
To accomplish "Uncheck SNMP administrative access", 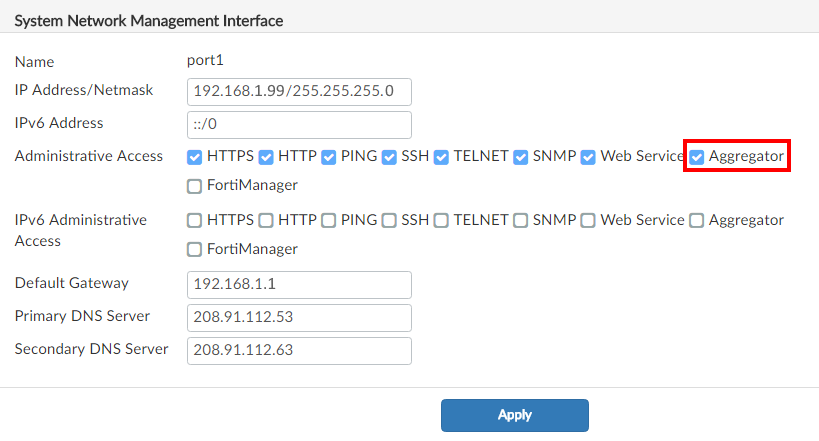I will tap(521, 157).
